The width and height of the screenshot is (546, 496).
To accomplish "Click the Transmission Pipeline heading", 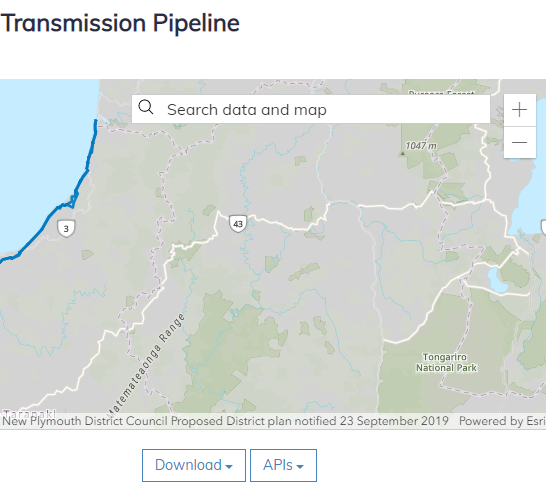I will [x=120, y=23].
